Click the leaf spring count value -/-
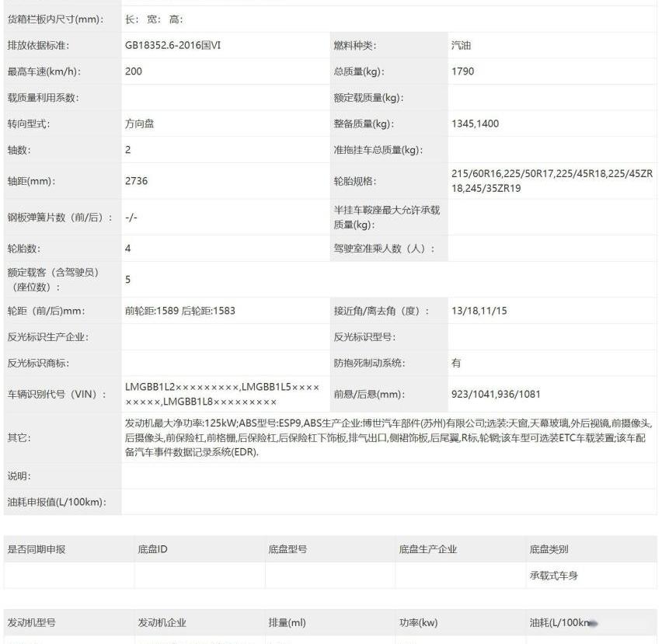Image resolution: width=662 pixels, height=644 pixels. pos(131,218)
